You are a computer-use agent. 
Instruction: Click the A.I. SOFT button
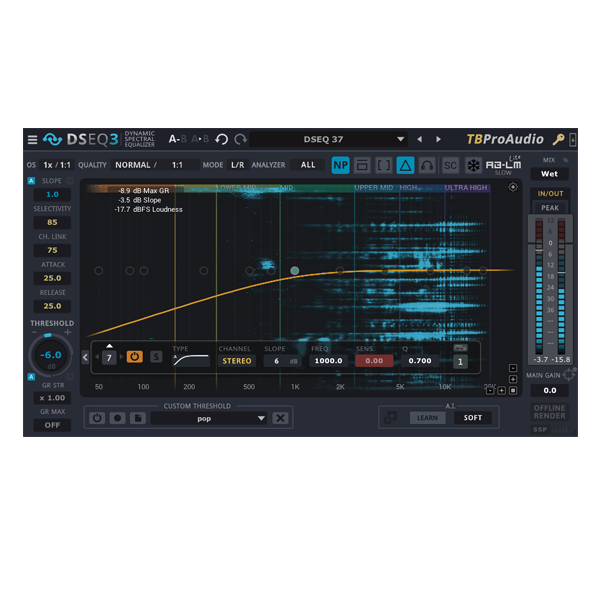coord(473,418)
